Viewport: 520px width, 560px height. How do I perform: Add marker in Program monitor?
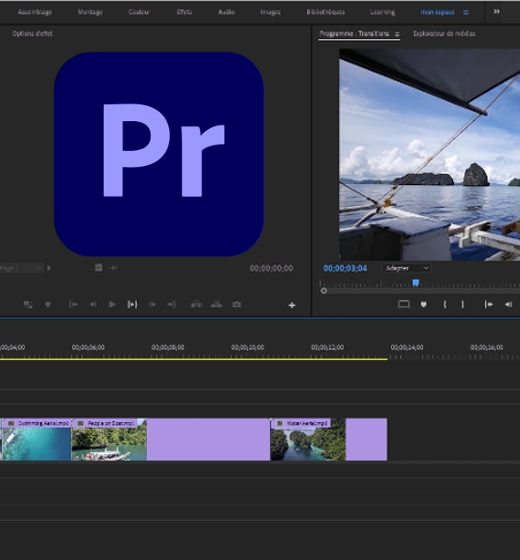coord(424,304)
